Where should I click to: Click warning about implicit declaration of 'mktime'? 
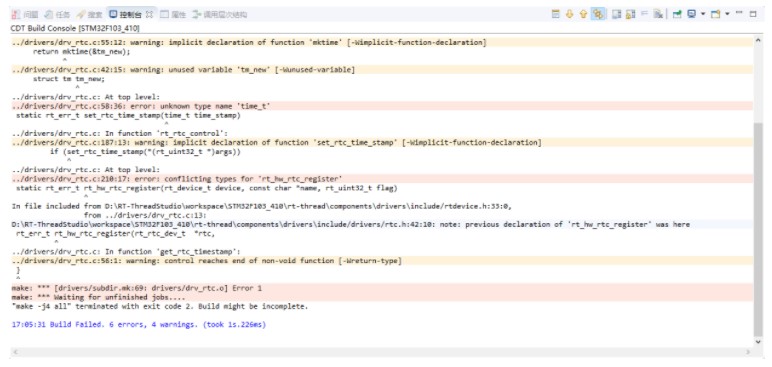coord(249,42)
